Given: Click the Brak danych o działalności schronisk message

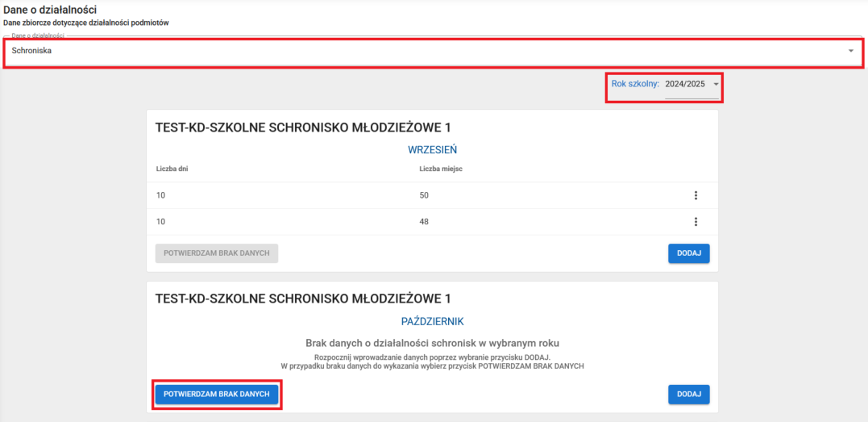Looking at the screenshot, I should pos(432,342).
